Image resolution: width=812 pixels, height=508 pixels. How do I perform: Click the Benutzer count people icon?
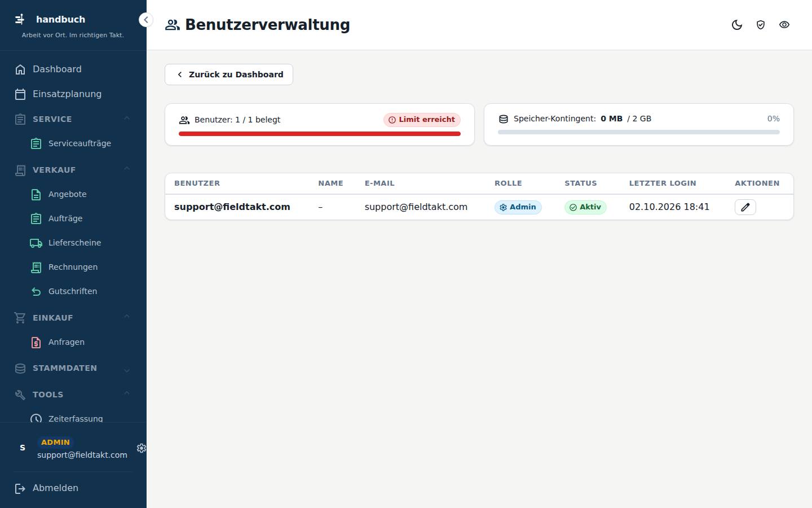[184, 120]
